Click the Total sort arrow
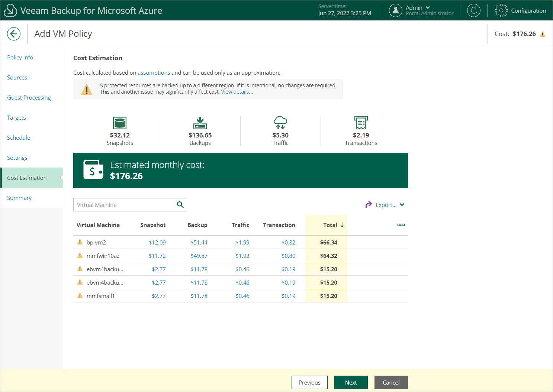Viewport: 553px width, 392px height. click(x=342, y=225)
